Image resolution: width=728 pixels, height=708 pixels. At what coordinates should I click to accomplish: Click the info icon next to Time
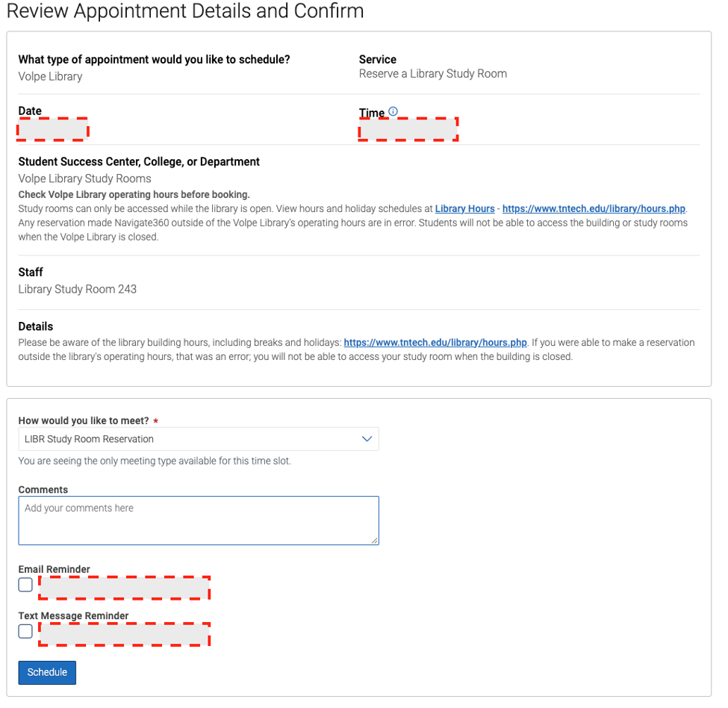393,111
